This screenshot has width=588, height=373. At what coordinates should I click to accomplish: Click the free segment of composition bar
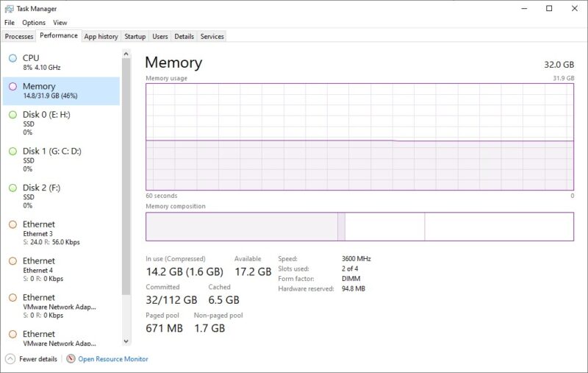click(499, 227)
